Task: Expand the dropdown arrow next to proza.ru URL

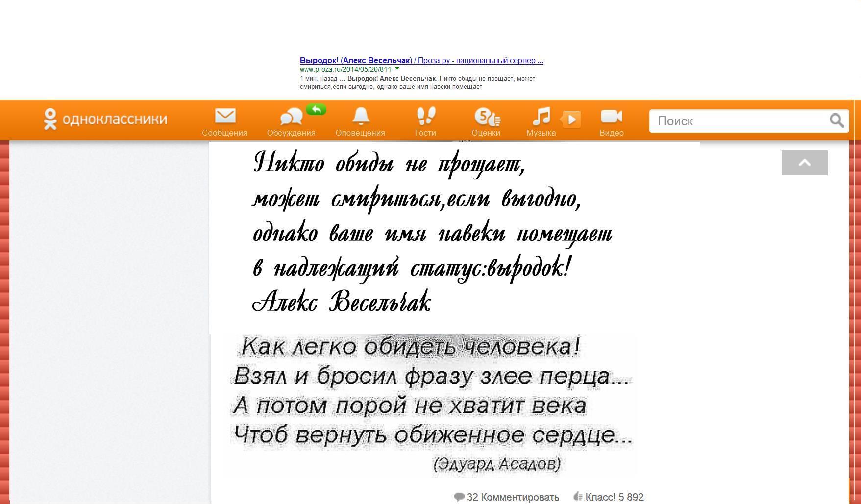Action: click(x=397, y=69)
